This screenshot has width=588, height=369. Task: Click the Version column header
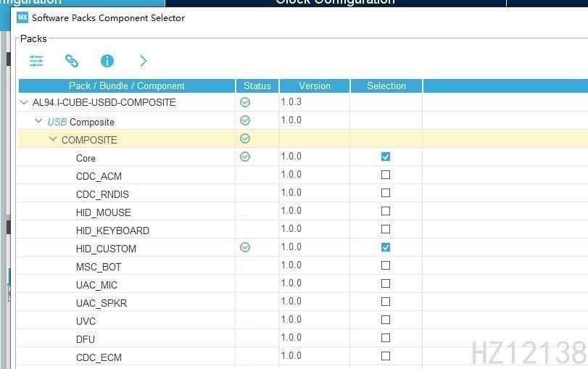(315, 86)
